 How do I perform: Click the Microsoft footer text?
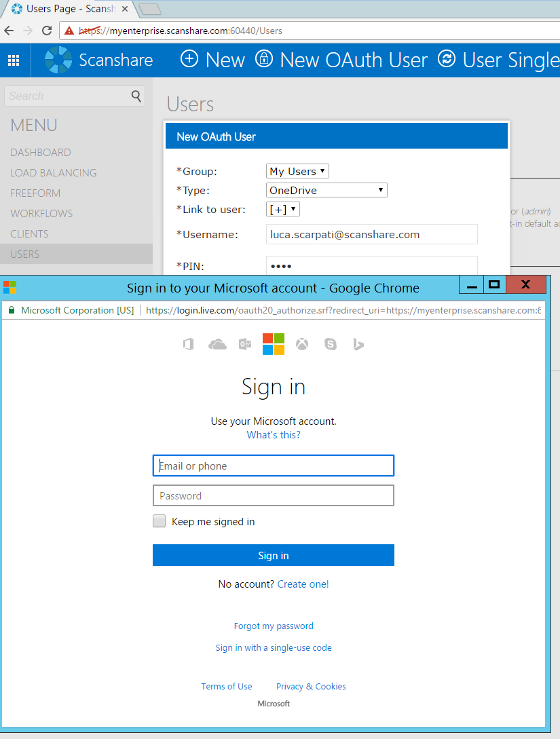(x=274, y=703)
